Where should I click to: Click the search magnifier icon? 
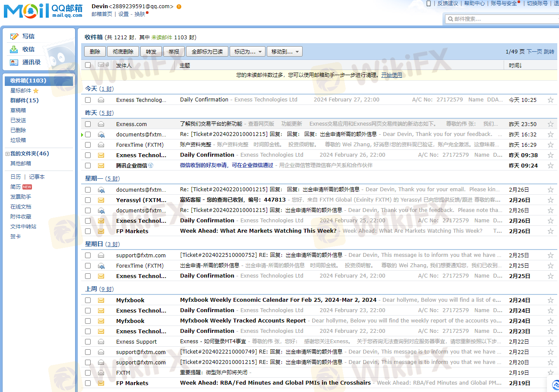450,19
